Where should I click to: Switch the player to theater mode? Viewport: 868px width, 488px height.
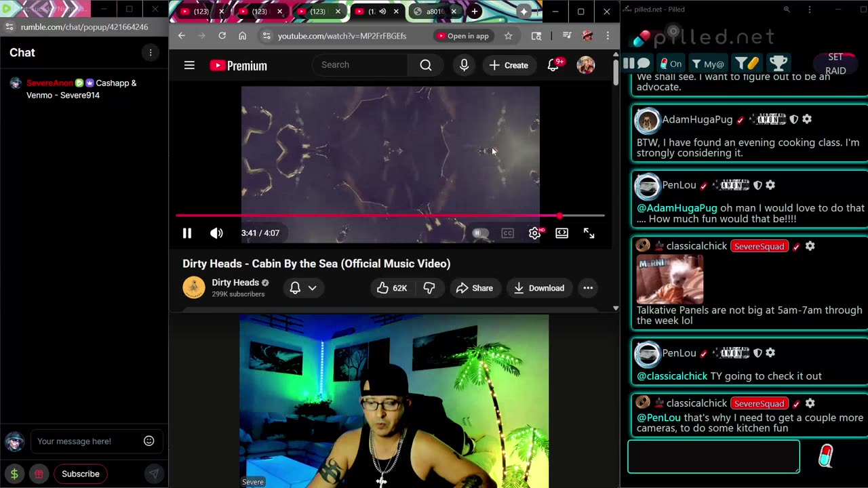point(561,233)
